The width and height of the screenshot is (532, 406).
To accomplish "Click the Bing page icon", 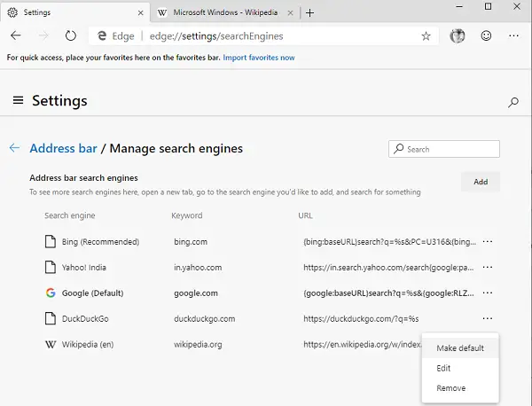I will 51,241.
